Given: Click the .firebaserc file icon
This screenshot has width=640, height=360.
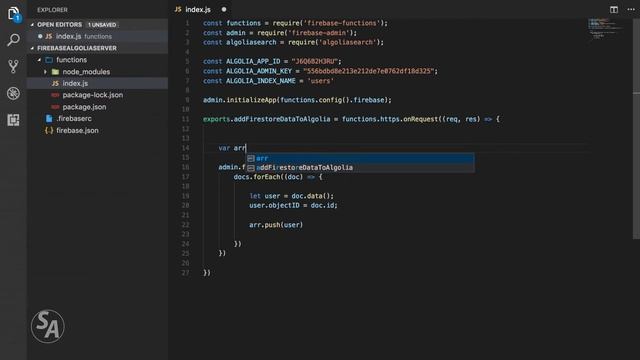Looking at the screenshot, I should pos(49,119).
